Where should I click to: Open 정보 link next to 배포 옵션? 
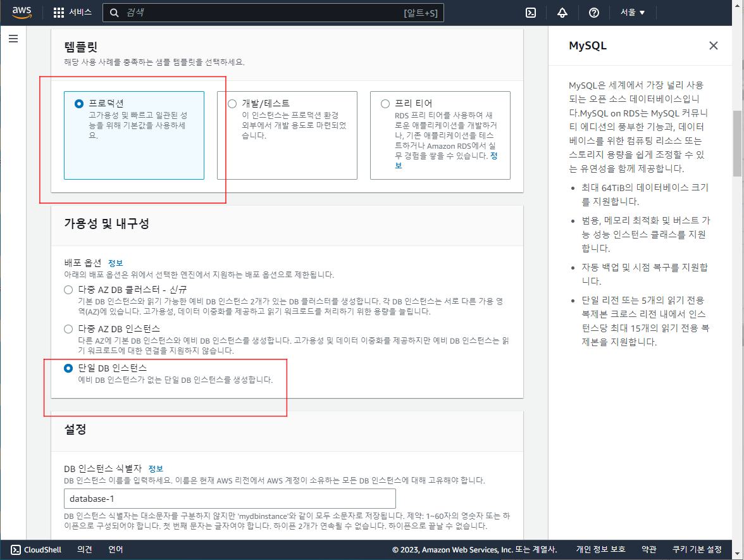pyautogui.click(x=115, y=263)
